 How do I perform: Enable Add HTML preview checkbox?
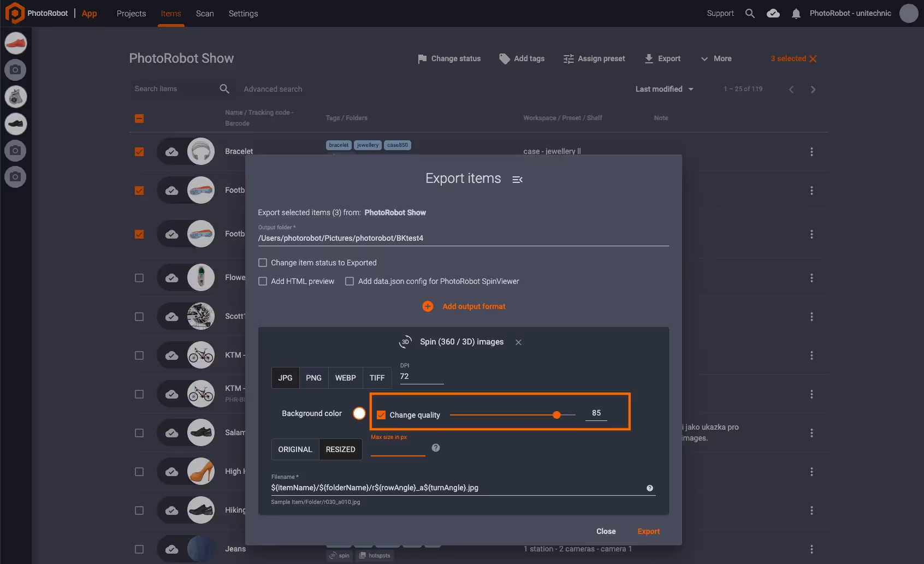pyautogui.click(x=263, y=281)
